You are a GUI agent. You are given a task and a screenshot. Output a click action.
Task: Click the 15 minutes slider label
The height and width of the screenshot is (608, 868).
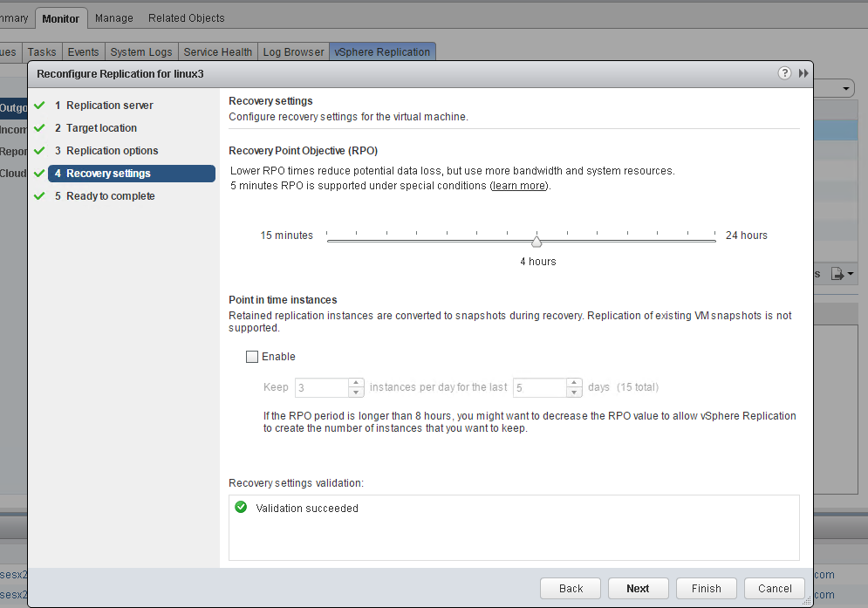coord(287,236)
